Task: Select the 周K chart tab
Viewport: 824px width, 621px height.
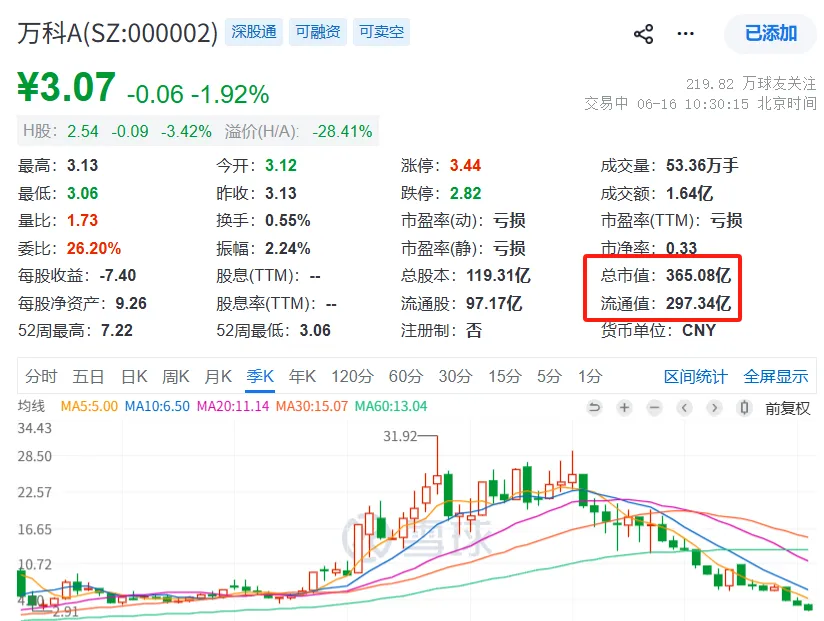Action: 176,376
